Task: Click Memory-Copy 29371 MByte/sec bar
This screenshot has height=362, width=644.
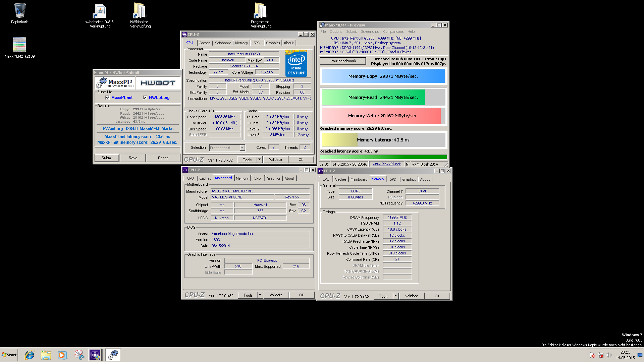Action: click(x=383, y=76)
